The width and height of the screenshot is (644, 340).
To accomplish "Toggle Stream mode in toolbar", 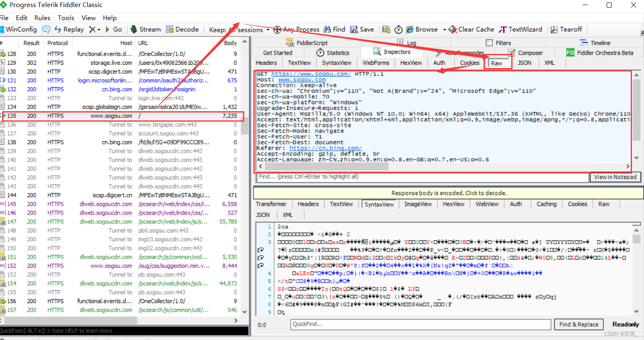I will click(x=146, y=29).
